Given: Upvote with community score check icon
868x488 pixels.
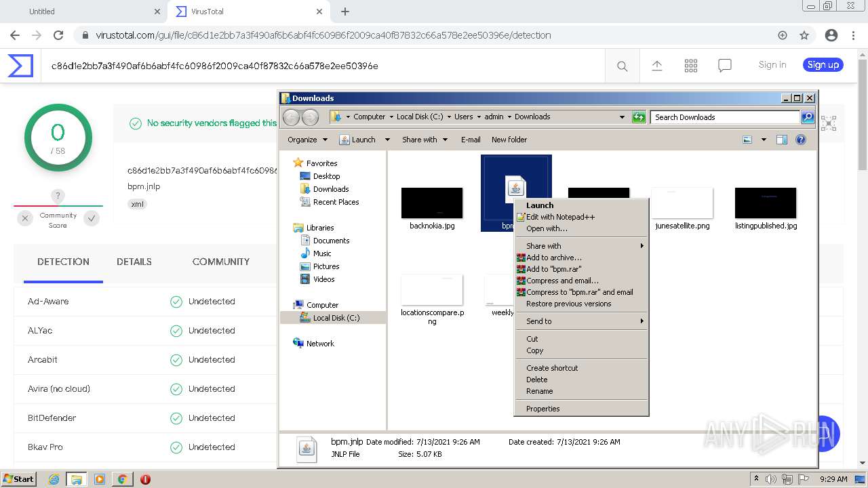Looking at the screenshot, I should (92, 218).
